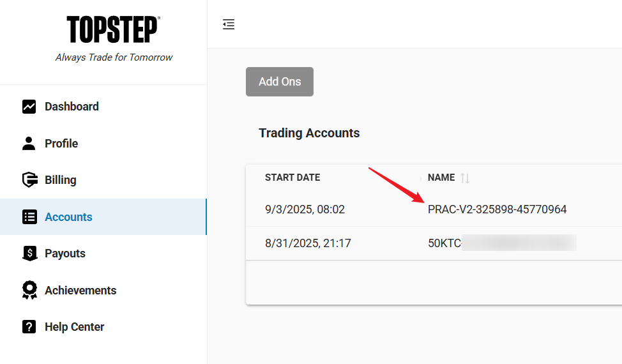Open the Help Center section

(x=74, y=327)
